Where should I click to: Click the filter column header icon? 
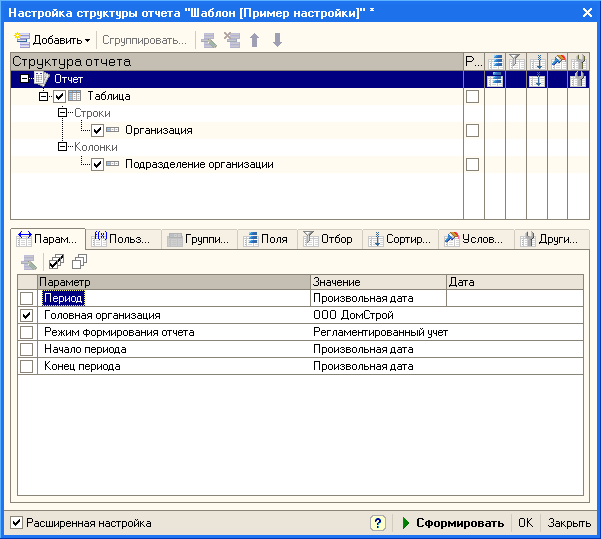[515, 61]
